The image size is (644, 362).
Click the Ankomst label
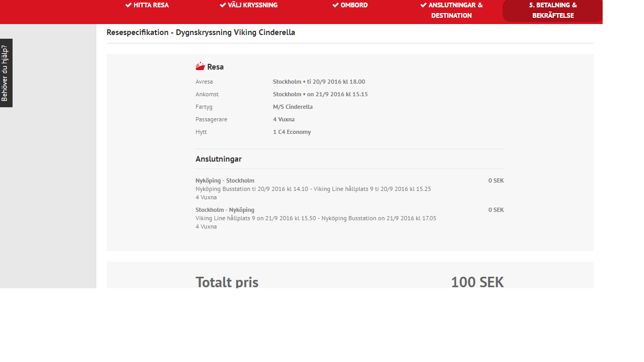pyautogui.click(x=207, y=94)
